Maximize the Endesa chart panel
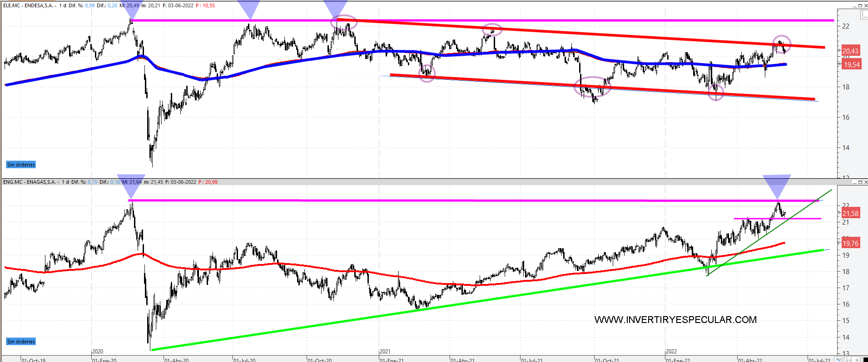Image resolution: width=868 pixels, height=362 pixels. pyautogui.click(x=860, y=5)
